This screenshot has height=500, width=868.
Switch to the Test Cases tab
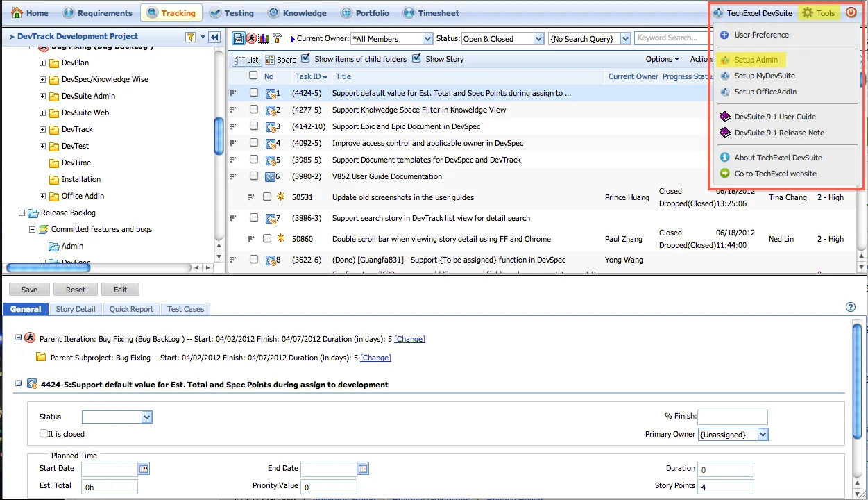(185, 309)
